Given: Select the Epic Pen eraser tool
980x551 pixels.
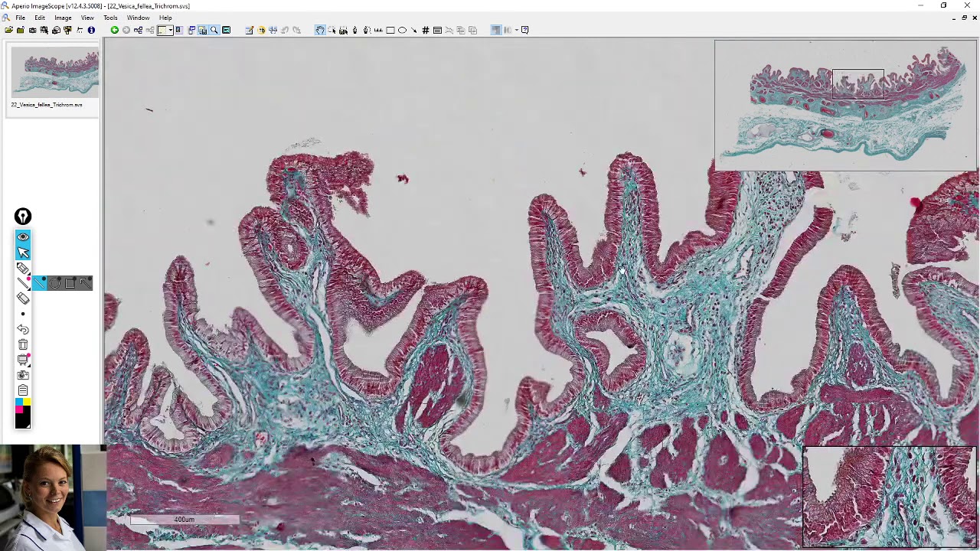Looking at the screenshot, I should click(x=23, y=298).
